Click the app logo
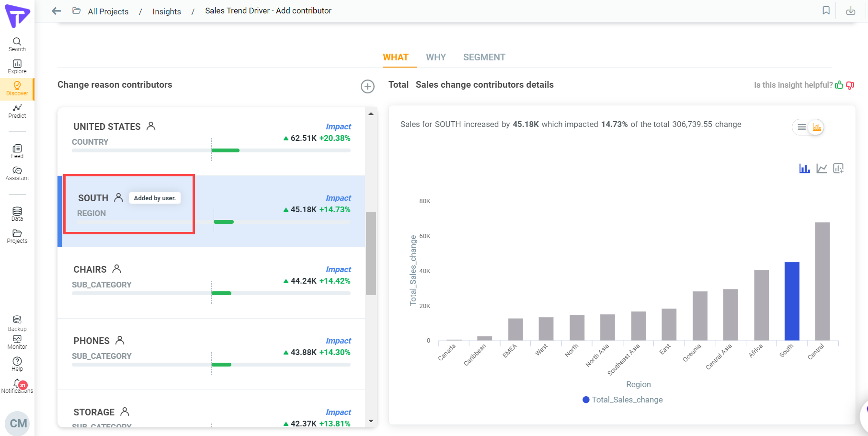 17,16
